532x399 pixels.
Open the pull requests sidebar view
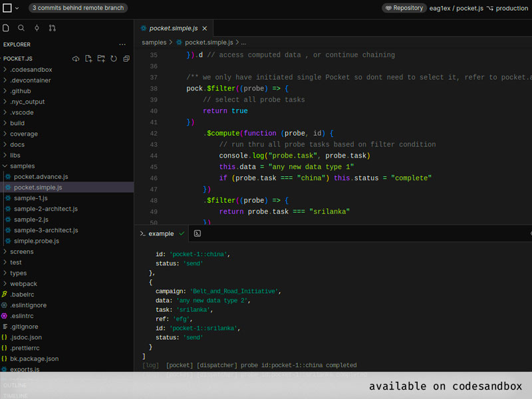53,28
